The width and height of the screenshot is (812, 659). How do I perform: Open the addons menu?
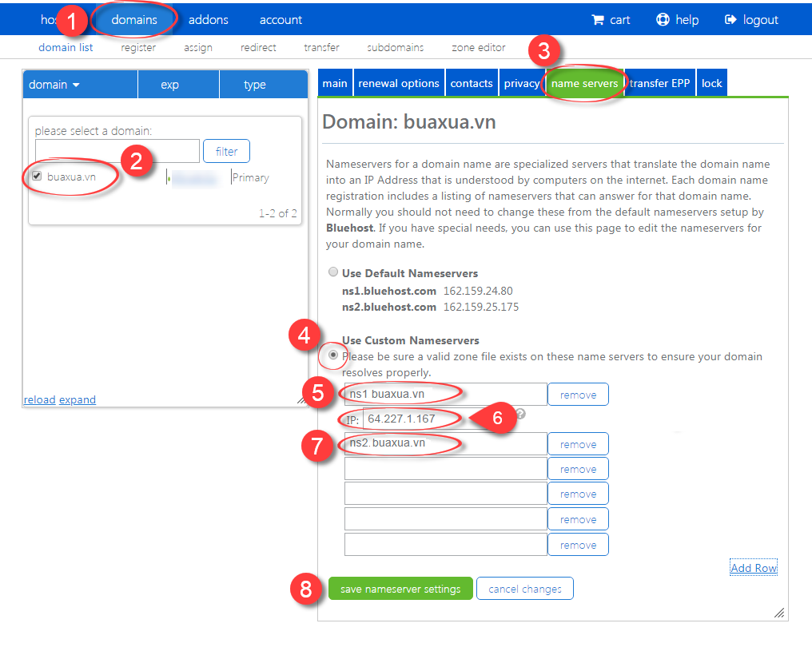208,20
